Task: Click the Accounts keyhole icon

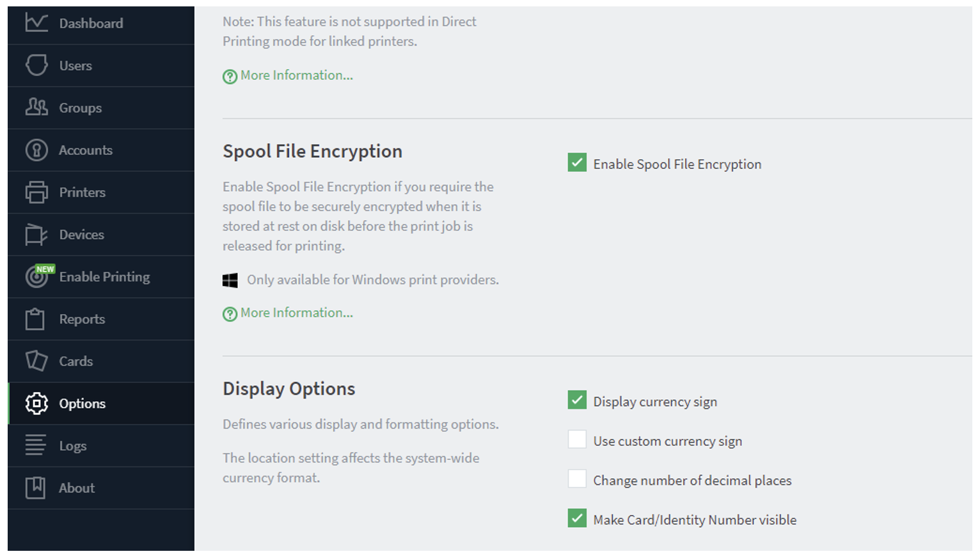Action: click(36, 150)
